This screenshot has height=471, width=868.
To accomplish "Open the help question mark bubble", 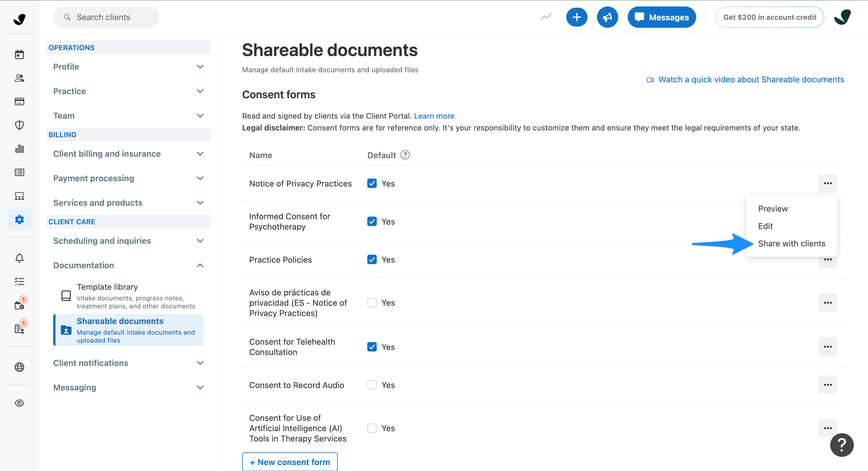I will click(841, 445).
